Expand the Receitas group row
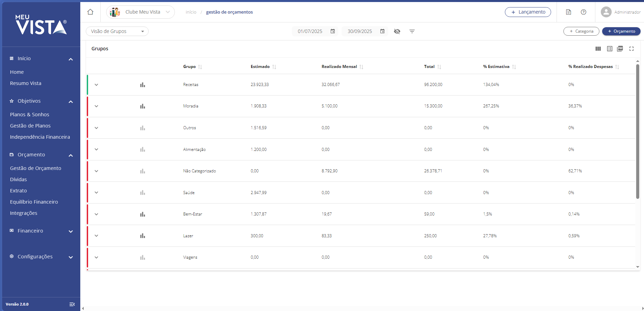 [96, 85]
